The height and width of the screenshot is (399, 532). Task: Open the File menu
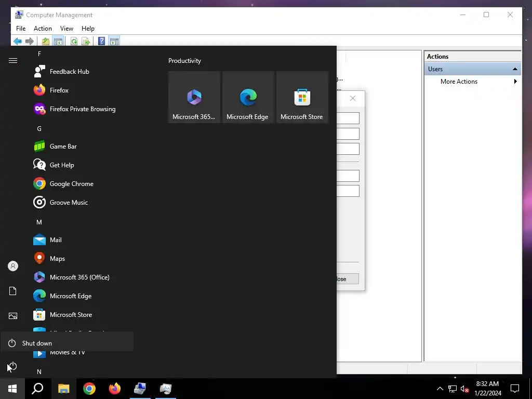(x=21, y=29)
